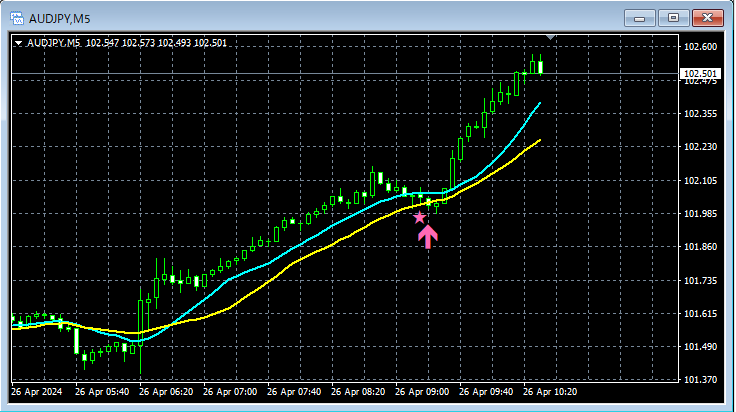Click the pink star signal marker
The width and height of the screenshot is (736, 412).
(419, 217)
